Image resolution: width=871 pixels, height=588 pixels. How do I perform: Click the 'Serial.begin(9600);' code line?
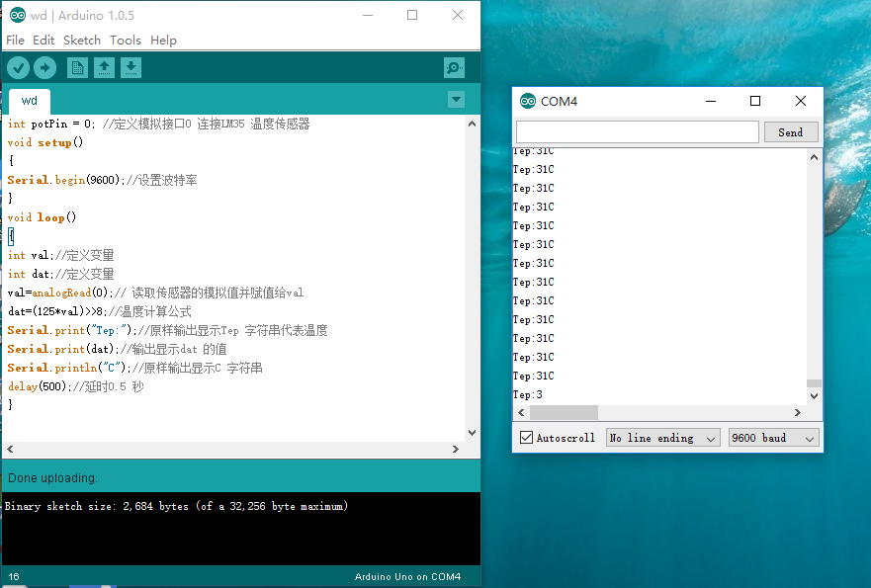pyautogui.click(x=102, y=180)
